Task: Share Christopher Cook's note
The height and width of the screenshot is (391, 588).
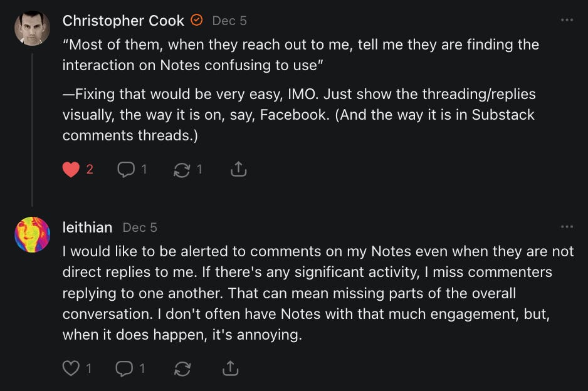Action: (x=238, y=169)
